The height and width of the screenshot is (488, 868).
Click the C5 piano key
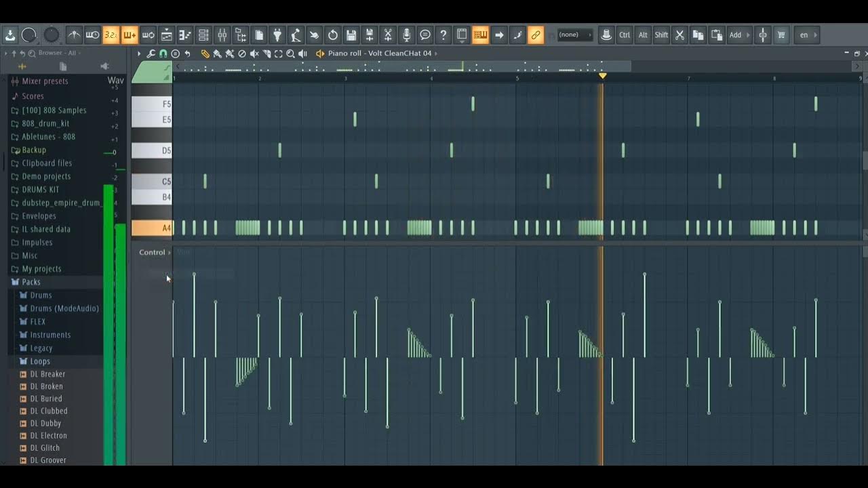click(152, 182)
